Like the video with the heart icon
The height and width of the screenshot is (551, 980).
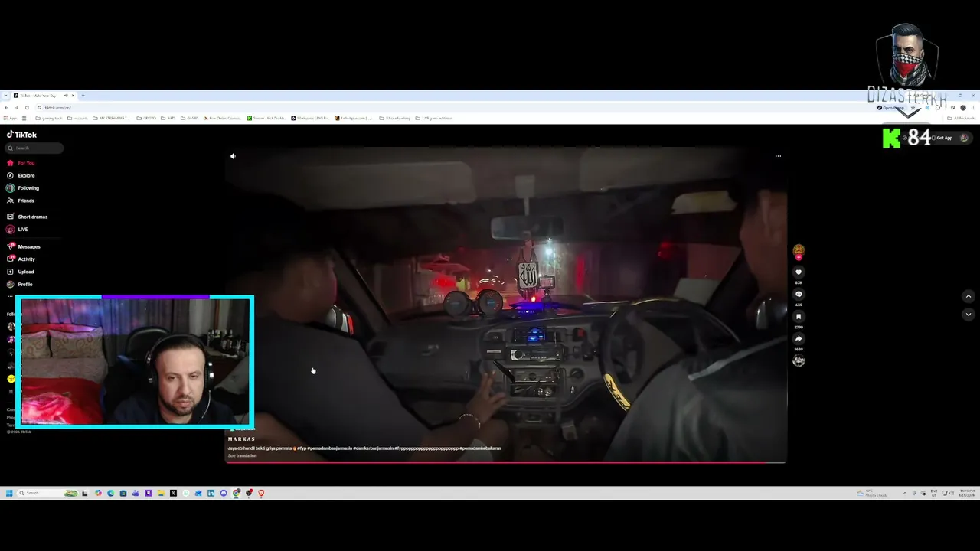(x=799, y=272)
